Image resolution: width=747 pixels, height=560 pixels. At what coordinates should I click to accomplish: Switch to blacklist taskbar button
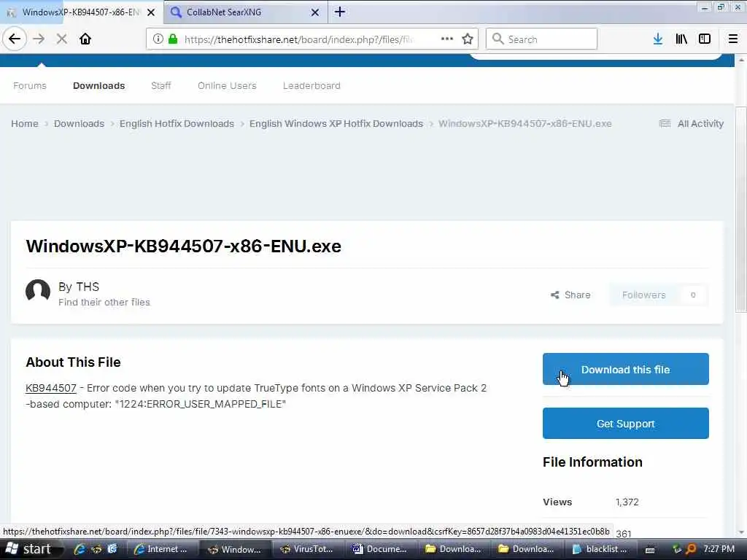(600, 549)
